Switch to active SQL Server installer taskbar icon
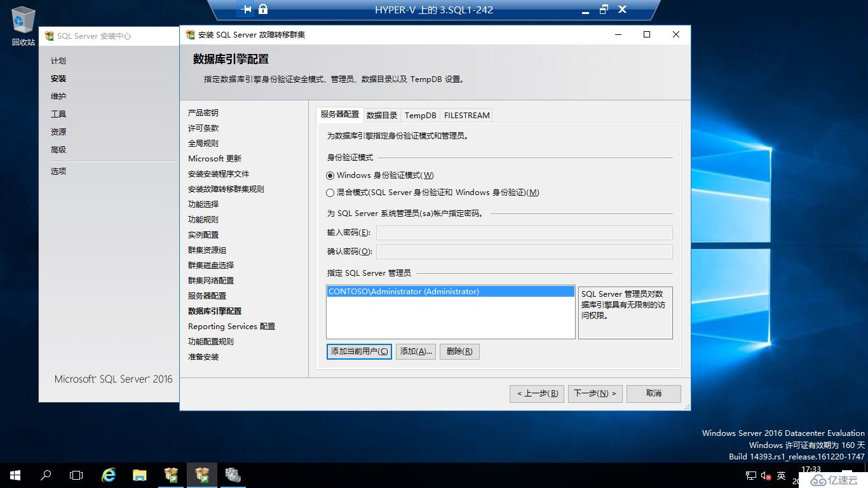868x488 pixels. pyautogui.click(x=202, y=475)
